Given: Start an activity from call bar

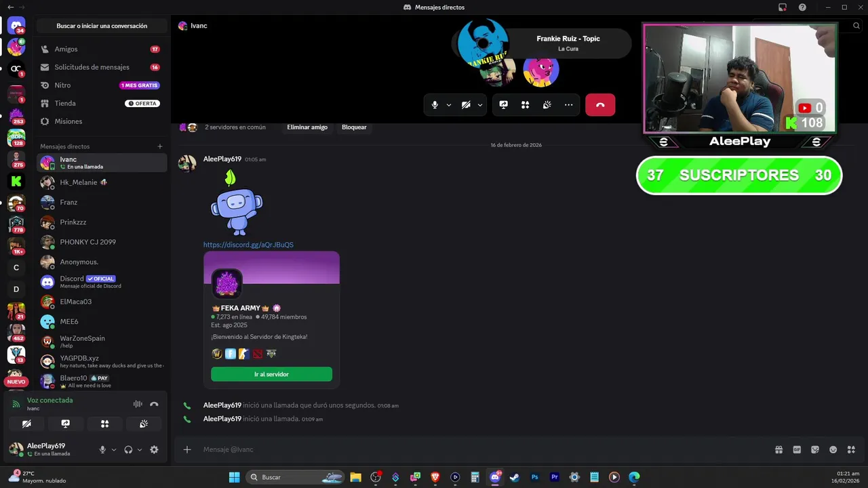Looking at the screenshot, I should [x=525, y=105].
